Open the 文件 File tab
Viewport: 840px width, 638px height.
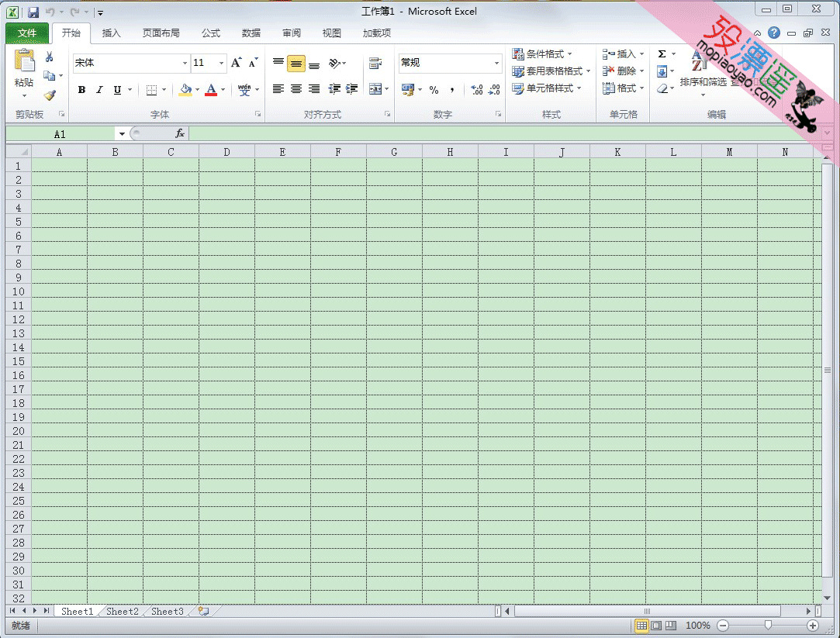tap(27, 33)
